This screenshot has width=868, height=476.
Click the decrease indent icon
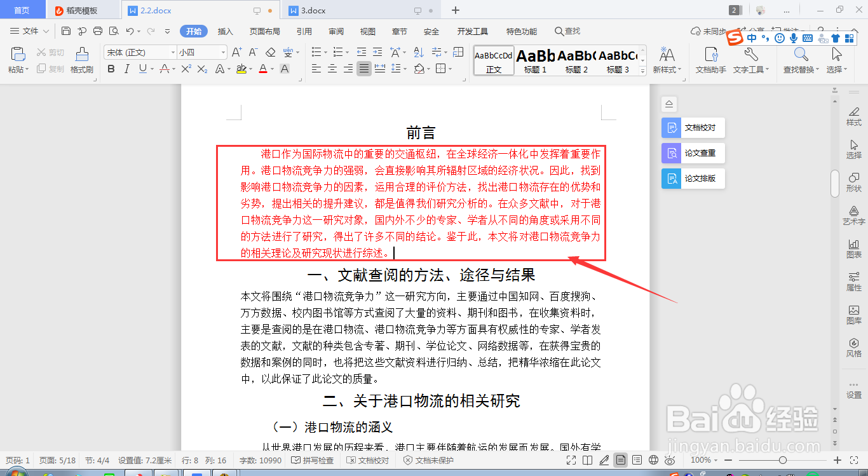point(361,52)
